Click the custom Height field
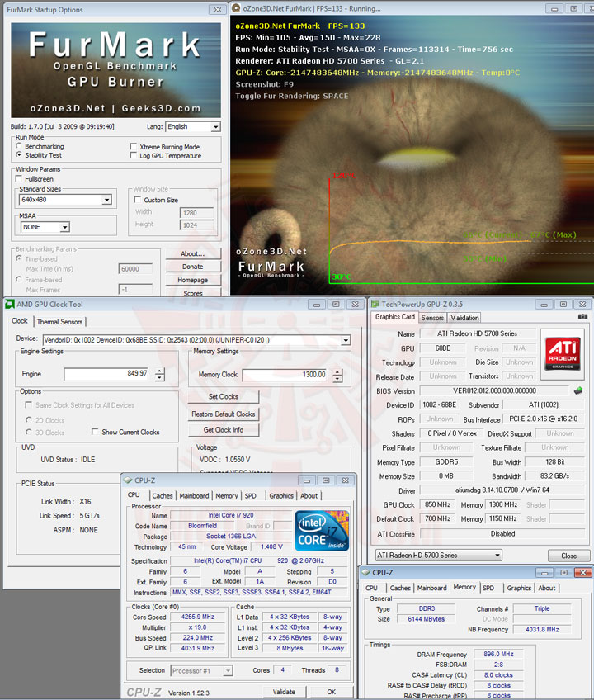The height and width of the screenshot is (700, 594). coord(197,225)
